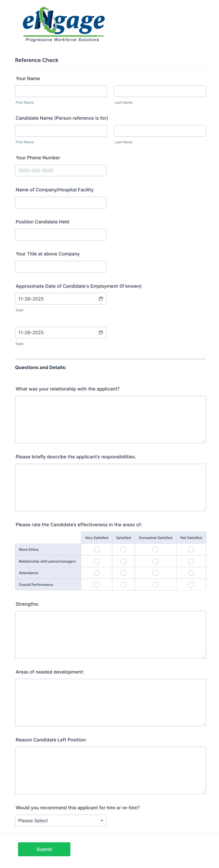Focus the Strengths text area
This screenshot has width=219, height=868.
[x=110, y=634]
